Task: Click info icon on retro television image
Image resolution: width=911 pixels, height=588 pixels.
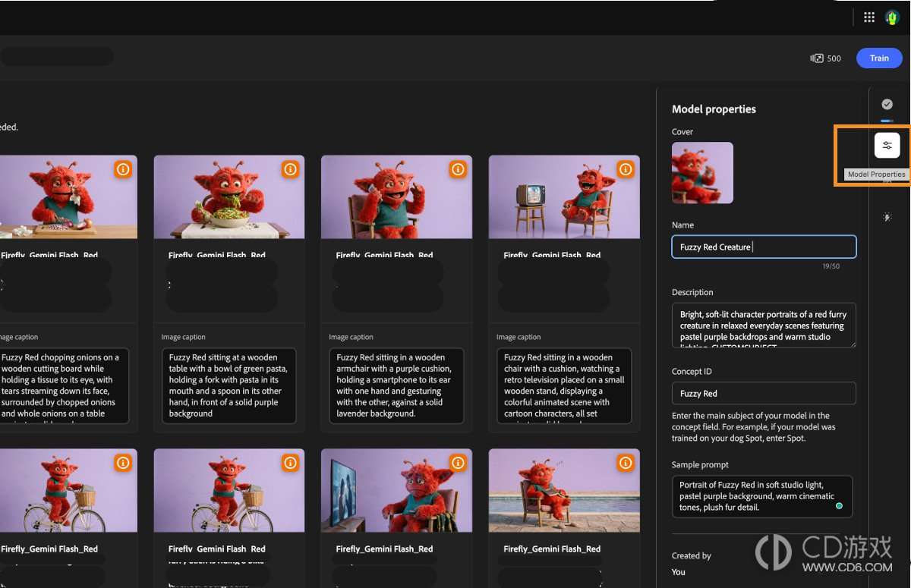Action: click(x=626, y=170)
